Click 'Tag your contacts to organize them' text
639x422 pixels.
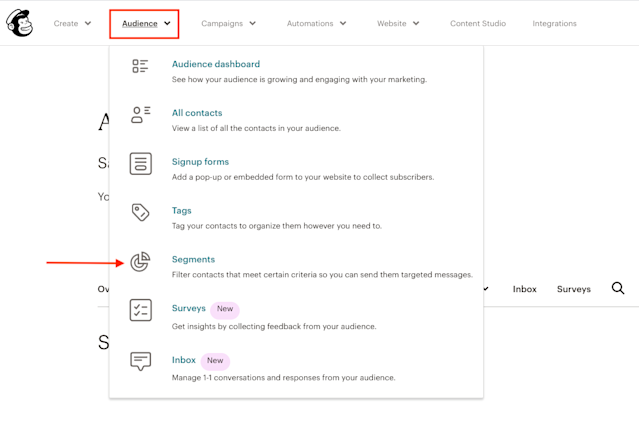tap(277, 226)
